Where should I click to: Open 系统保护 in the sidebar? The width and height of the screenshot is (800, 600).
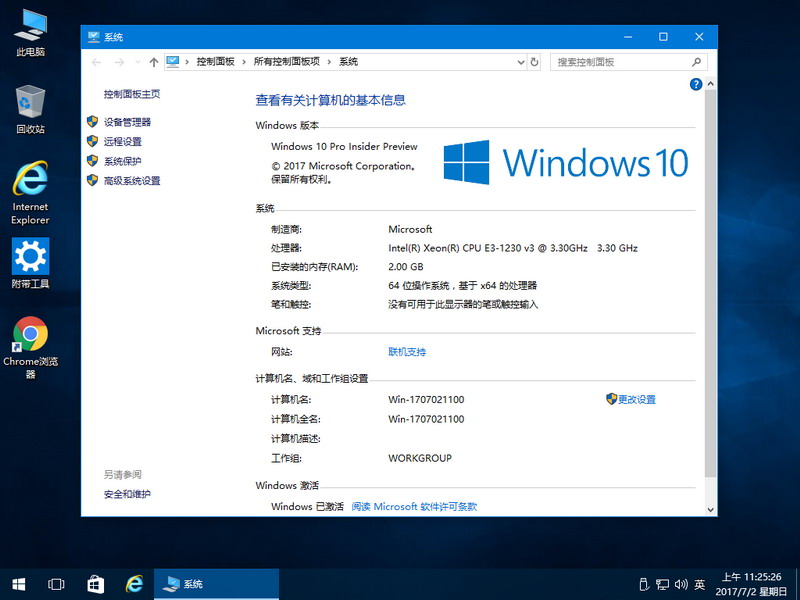click(x=123, y=161)
